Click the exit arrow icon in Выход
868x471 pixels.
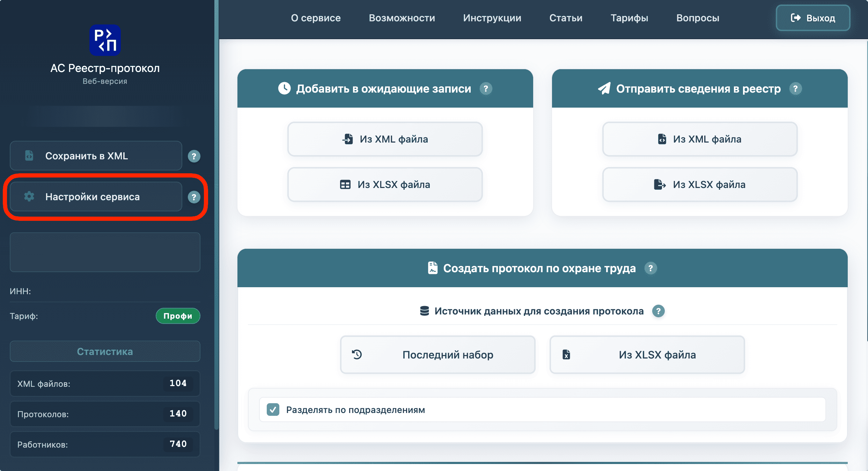pos(796,18)
